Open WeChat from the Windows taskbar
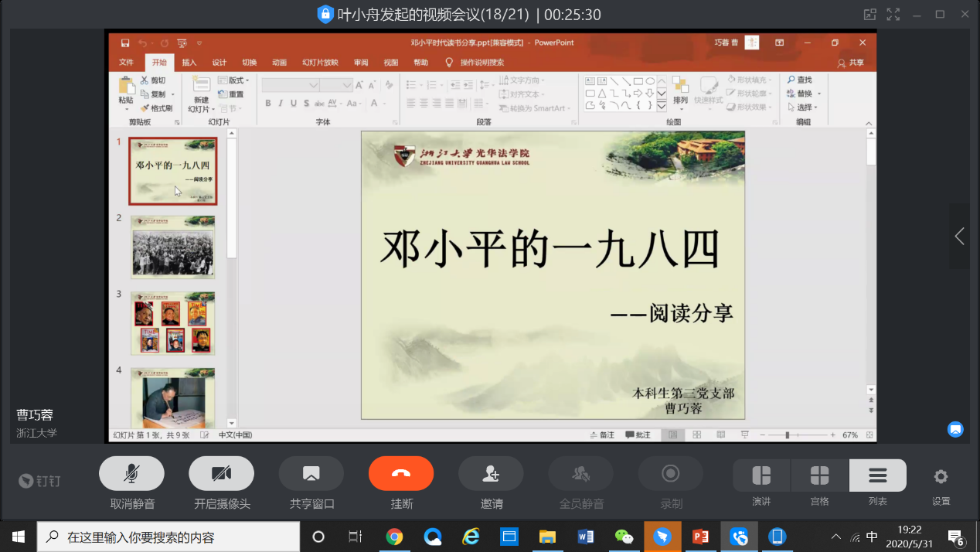The image size is (980, 552). (624, 537)
